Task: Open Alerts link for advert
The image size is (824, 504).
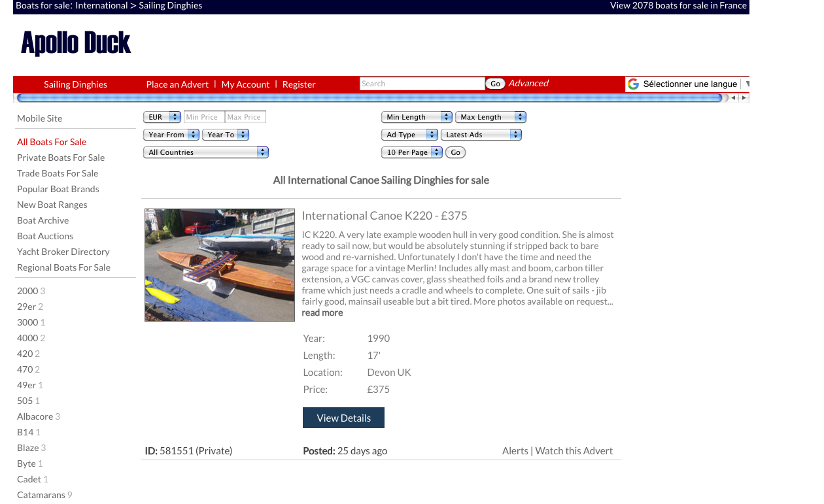Action: pyautogui.click(x=515, y=450)
